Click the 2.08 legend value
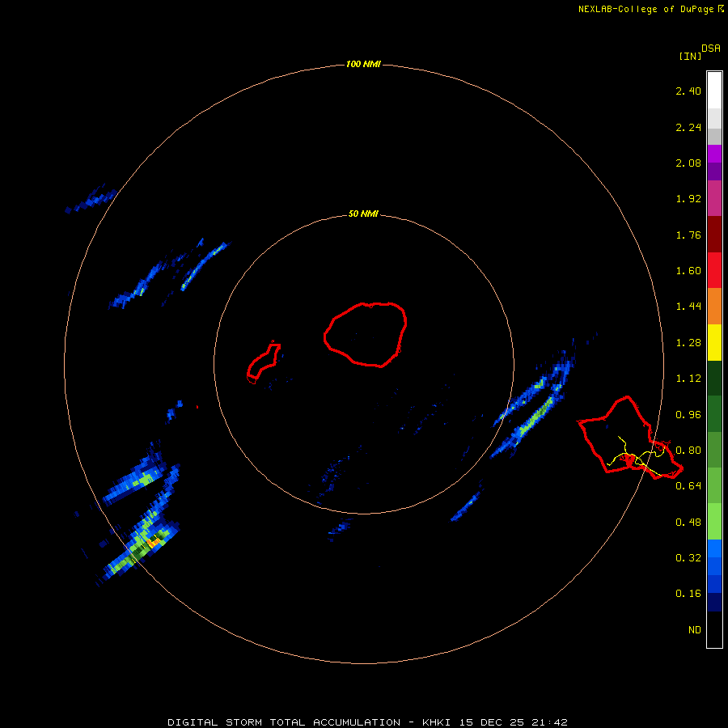The width and height of the screenshot is (728, 728). click(x=688, y=163)
